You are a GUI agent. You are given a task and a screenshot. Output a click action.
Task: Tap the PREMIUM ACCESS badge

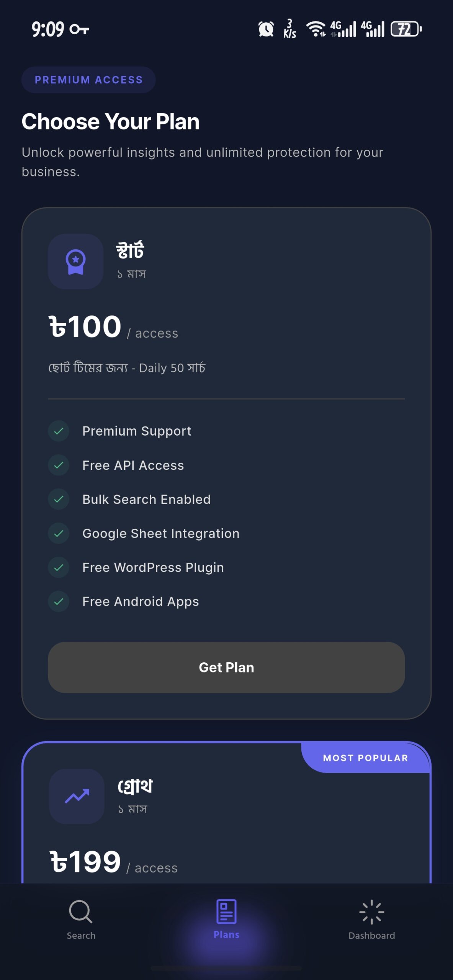coord(88,80)
